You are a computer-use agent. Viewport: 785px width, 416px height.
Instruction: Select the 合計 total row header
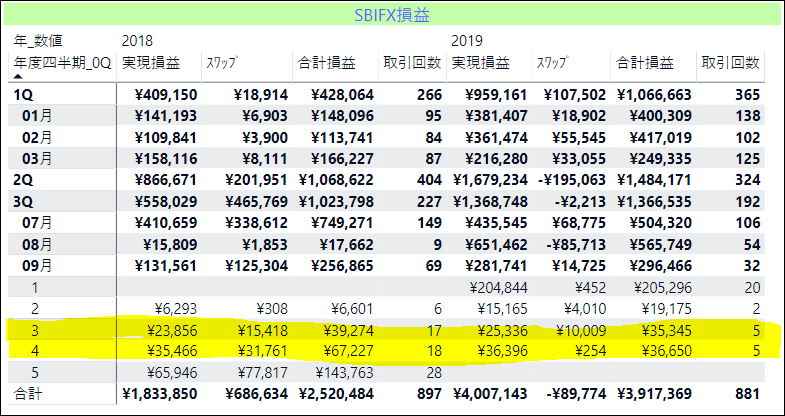28,394
